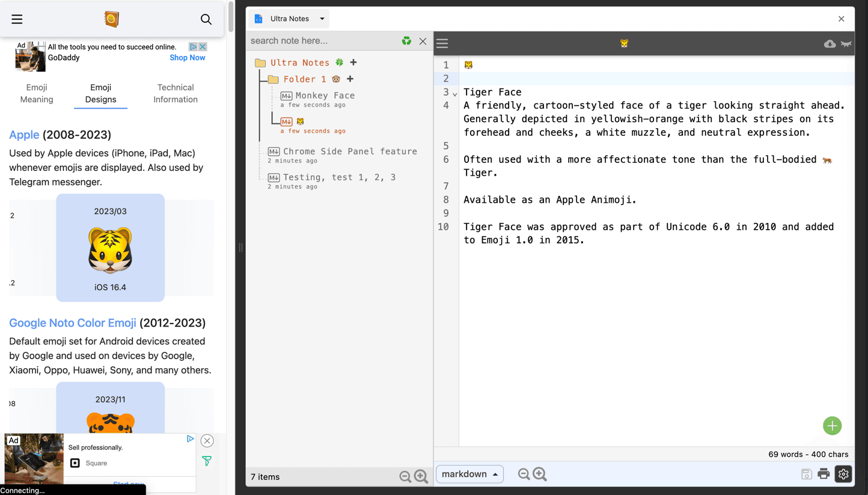The height and width of the screenshot is (495, 868).
Task: Select the iOS 16.4 tiger face design card
Action: point(110,248)
